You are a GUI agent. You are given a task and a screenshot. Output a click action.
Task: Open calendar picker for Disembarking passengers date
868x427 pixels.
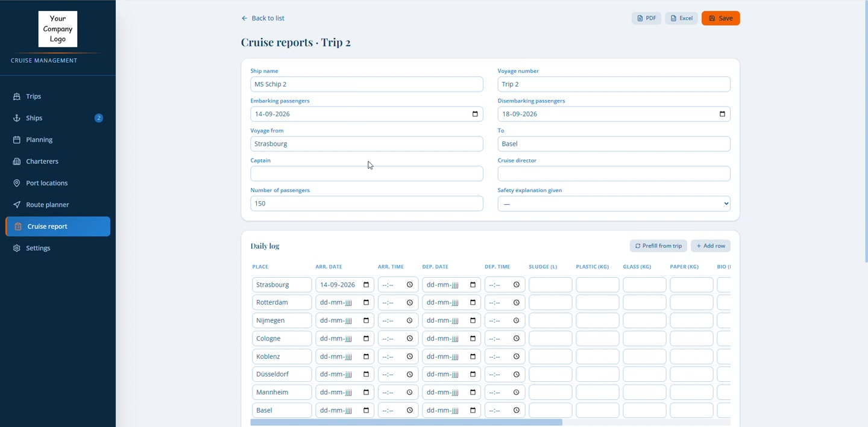[x=722, y=114]
